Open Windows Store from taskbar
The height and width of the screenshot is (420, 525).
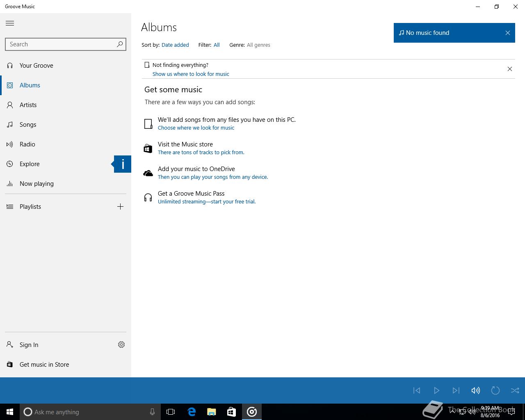tap(232, 412)
